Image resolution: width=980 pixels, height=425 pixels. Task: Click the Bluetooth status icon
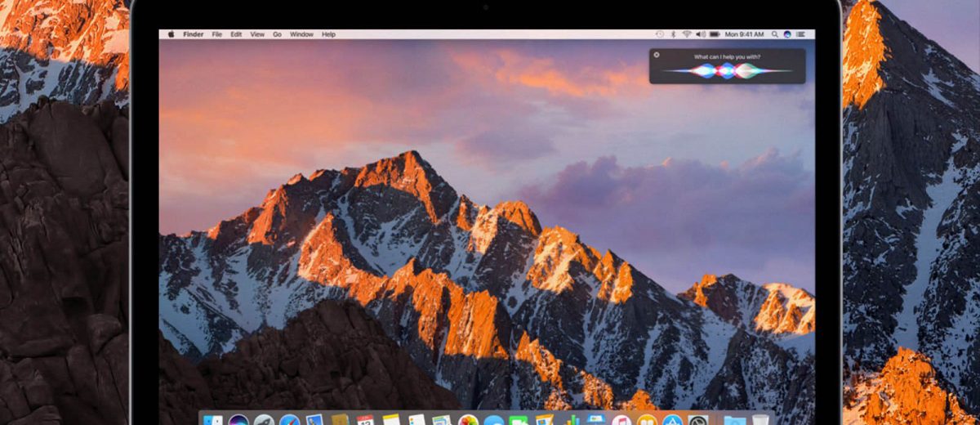(x=674, y=34)
